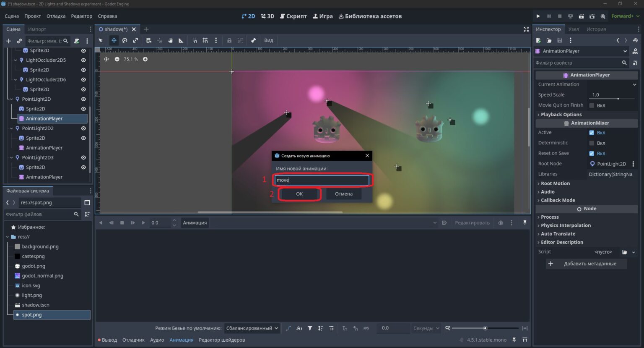Image resolution: width=644 pixels, height=348 pixels.
Task: Expand the Playback Options section
Action: (561, 115)
